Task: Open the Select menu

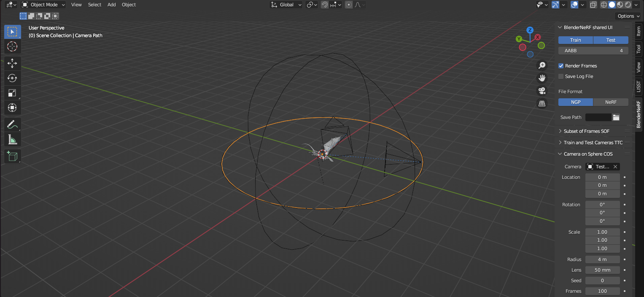Action: click(94, 5)
